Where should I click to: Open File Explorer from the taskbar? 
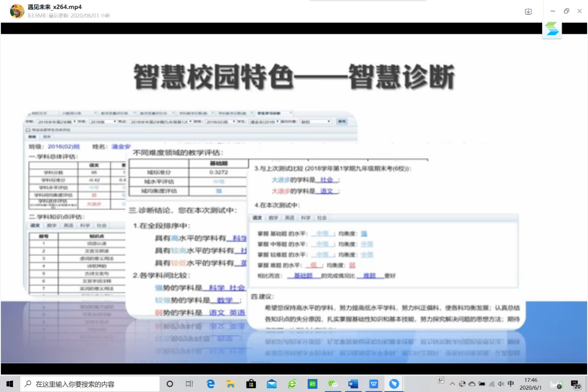point(231,384)
